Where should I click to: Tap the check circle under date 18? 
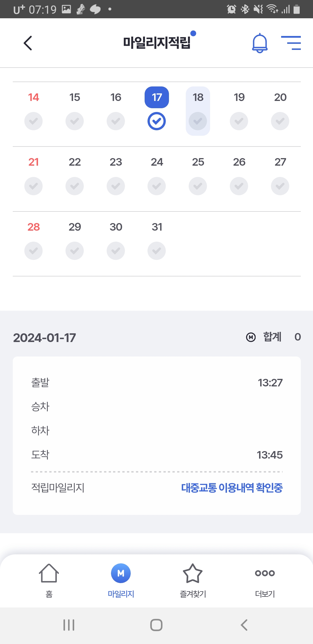[198, 121]
